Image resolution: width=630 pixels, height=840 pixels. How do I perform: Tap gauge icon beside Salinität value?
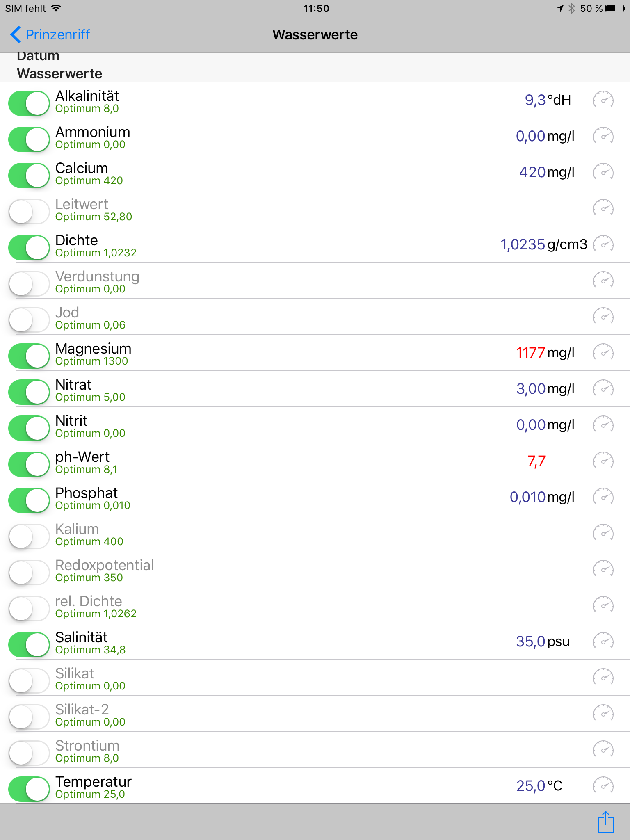coord(603,641)
